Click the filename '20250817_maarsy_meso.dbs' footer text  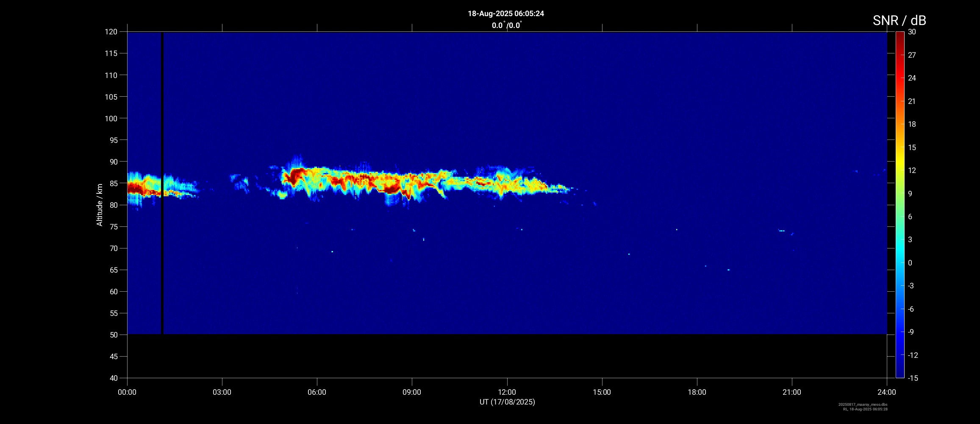863,404
